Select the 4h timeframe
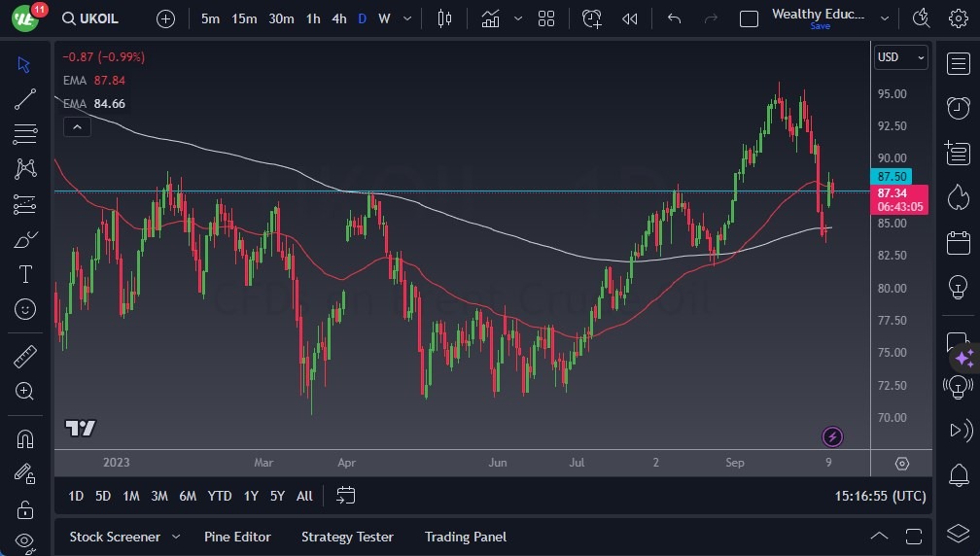This screenshot has height=556, width=980. (x=338, y=18)
